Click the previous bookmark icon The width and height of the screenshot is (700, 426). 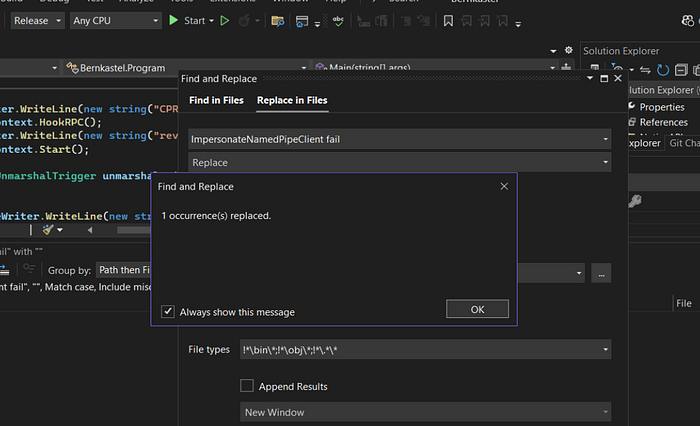467,21
